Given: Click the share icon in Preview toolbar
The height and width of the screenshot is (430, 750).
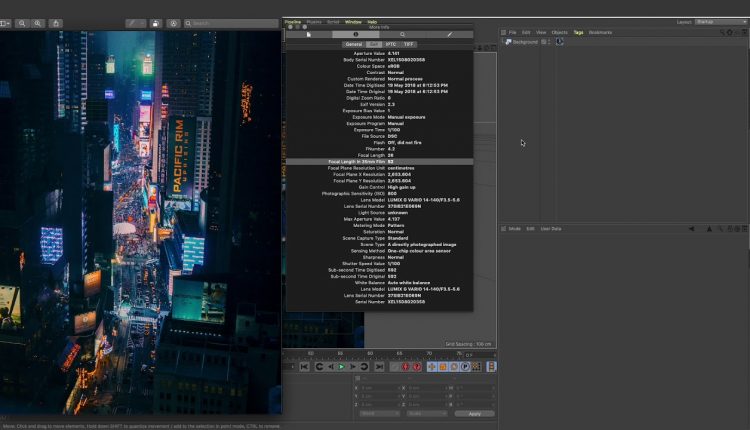Looking at the screenshot, I should 56,23.
